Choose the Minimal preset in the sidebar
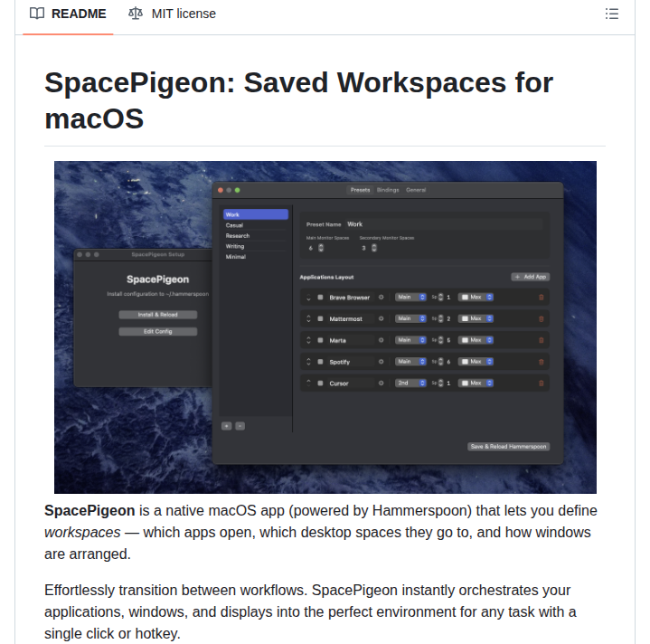The height and width of the screenshot is (644, 650). coord(255,257)
